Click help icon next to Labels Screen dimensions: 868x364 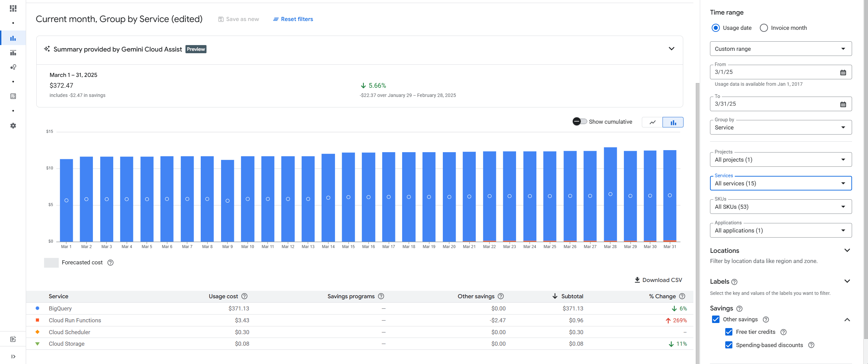pyautogui.click(x=734, y=282)
